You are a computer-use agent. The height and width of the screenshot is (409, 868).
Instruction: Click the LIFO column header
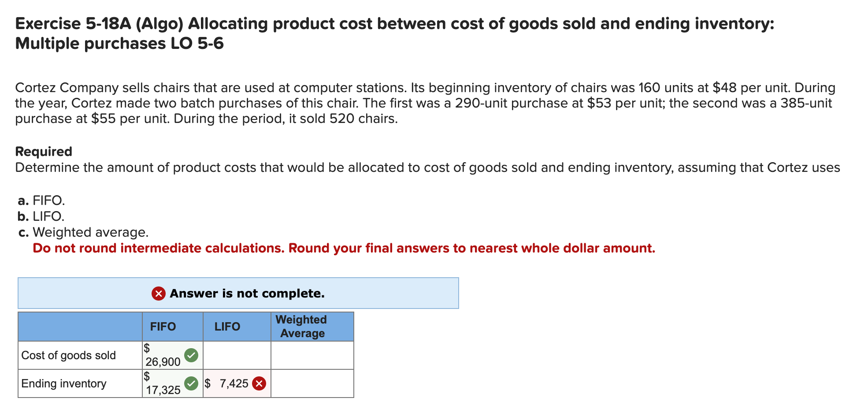pos(227,326)
